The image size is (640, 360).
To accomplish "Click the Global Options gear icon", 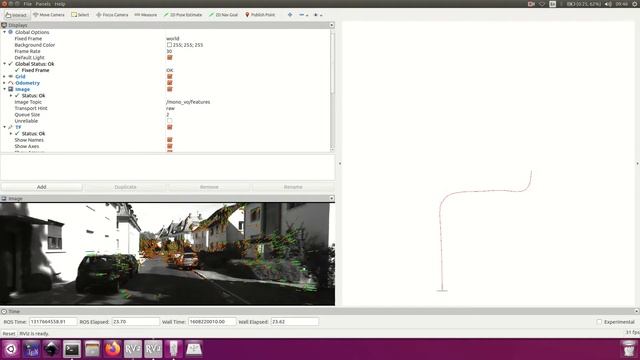I will click(x=11, y=32).
